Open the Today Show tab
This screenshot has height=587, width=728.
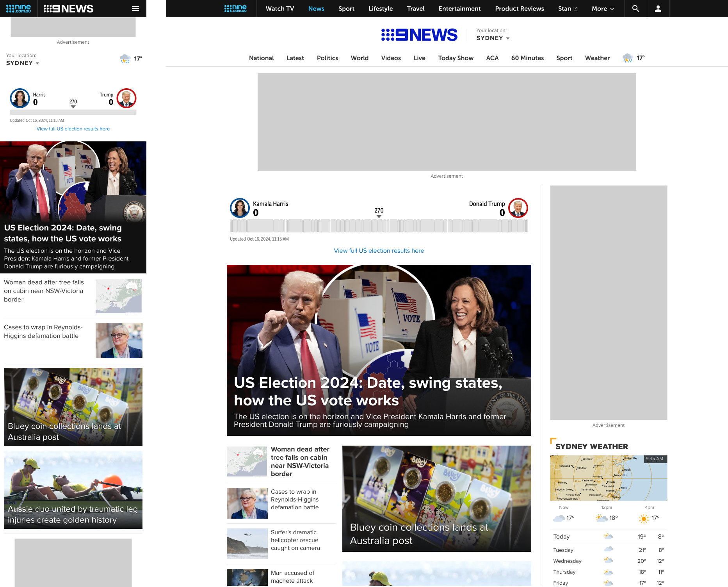coord(456,58)
